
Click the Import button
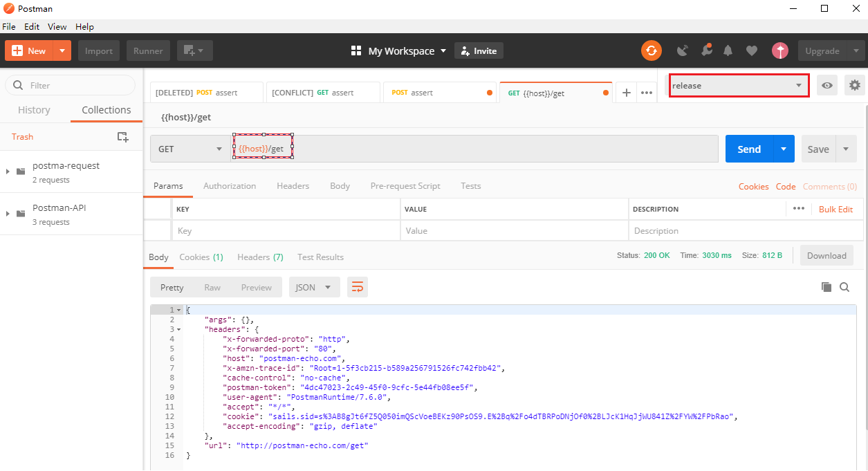99,50
